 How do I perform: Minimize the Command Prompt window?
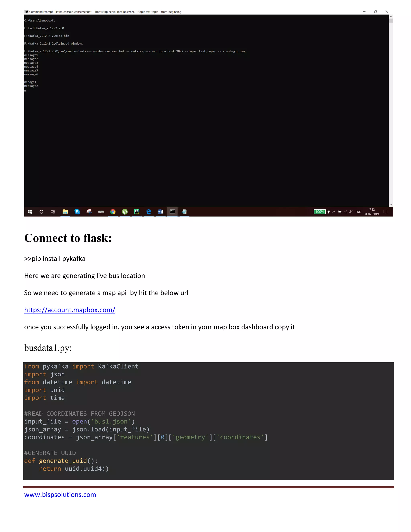(364, 12)
